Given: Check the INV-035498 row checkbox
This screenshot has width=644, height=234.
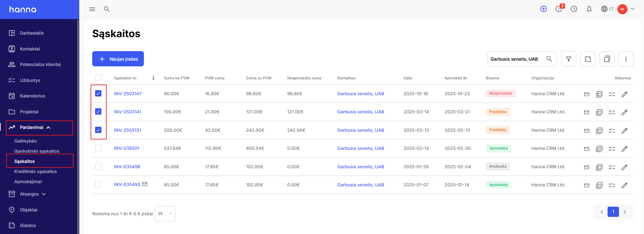Looking at the screenshot, I should [98, 166].
